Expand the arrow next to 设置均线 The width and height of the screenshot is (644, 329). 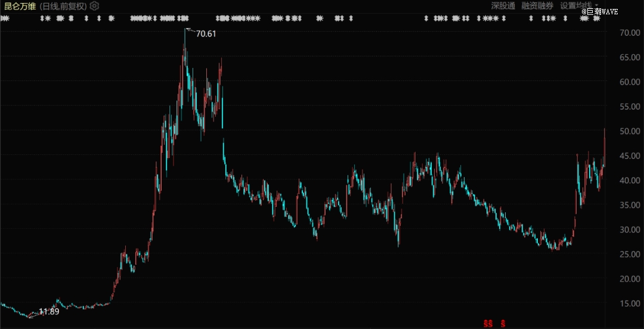point(597,5)
